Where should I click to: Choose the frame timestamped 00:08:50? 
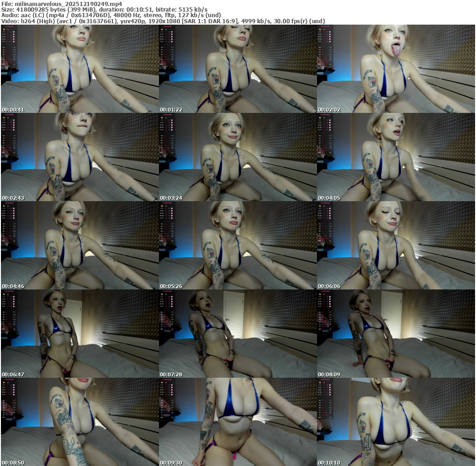(x=79, y=421)
